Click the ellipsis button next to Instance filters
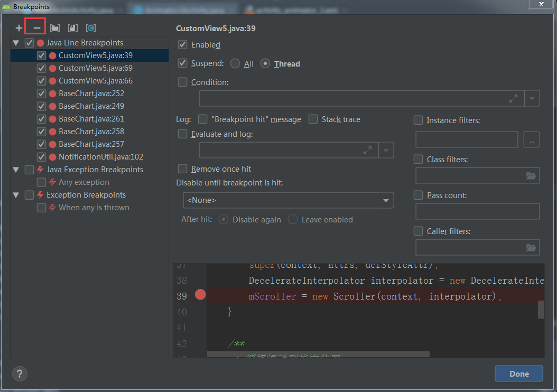The image size is (557, 392). (532, 139)
